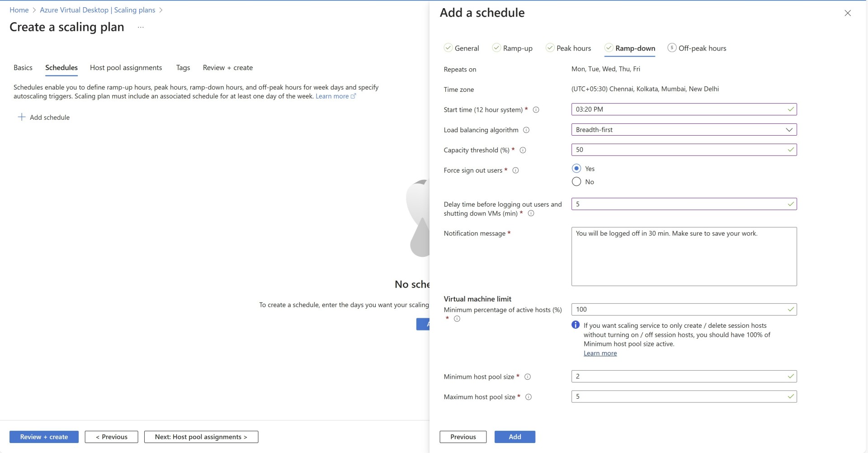Screen dimensions: 868x453
Task: Click Next: Host pool assignments button
Action: pyautogui.click(x=201, y=437)
